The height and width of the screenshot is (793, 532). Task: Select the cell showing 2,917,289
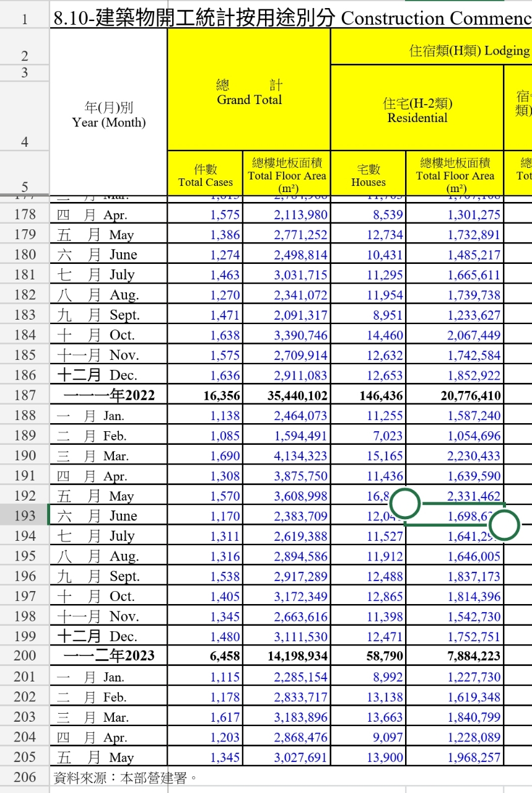(x=287, y=576)
